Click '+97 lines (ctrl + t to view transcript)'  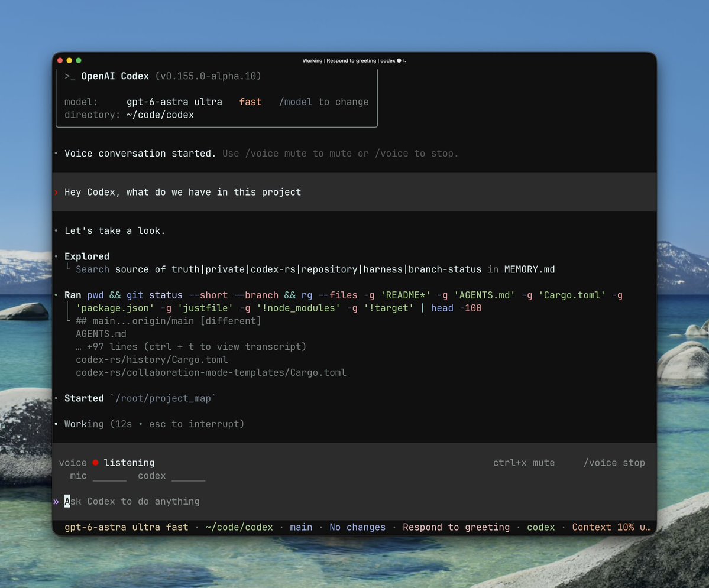(196, 347)
